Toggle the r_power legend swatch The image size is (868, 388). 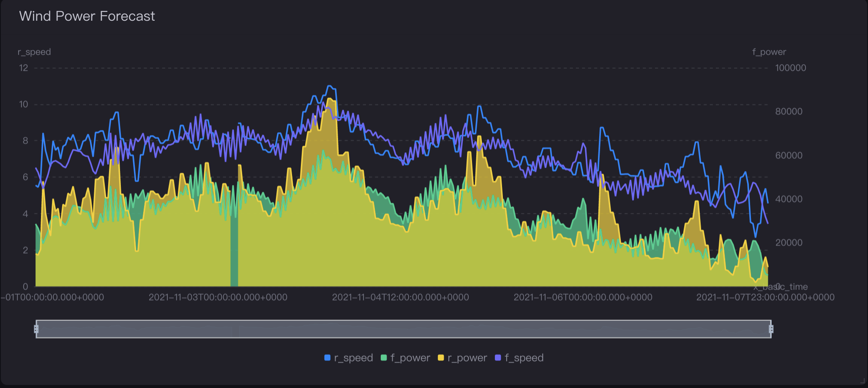tap(441, 358)
